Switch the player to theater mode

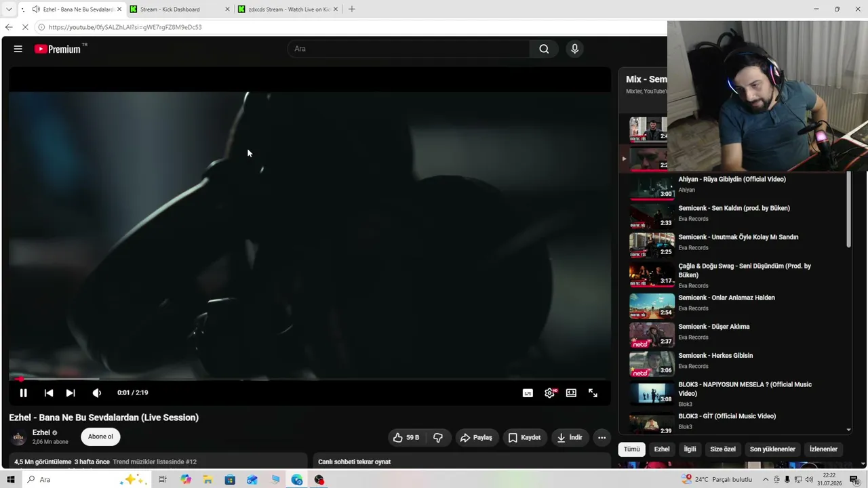pyautogui.click(x=571, y=393)
